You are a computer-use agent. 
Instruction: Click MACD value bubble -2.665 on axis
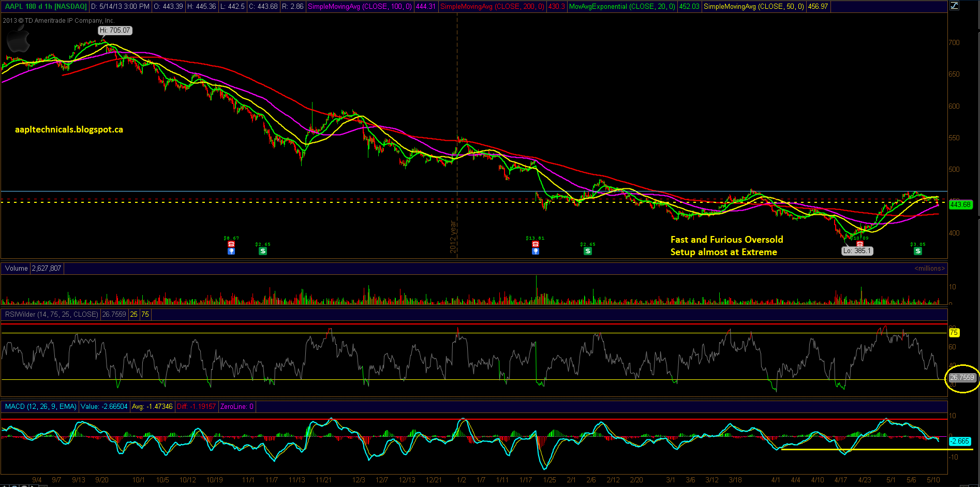960,441
